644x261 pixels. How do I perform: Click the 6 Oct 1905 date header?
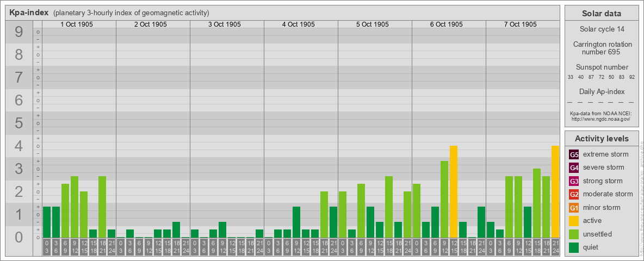(x=447, y=24)
